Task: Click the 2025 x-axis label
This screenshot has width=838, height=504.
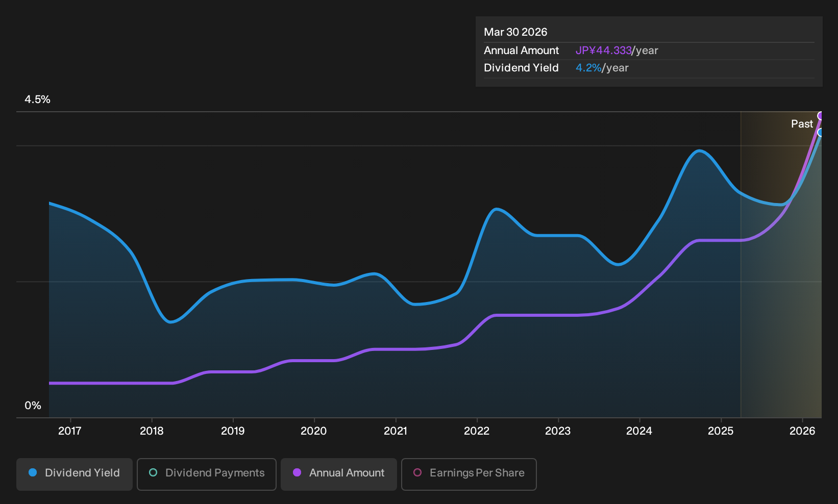Action: pos(721,431)
